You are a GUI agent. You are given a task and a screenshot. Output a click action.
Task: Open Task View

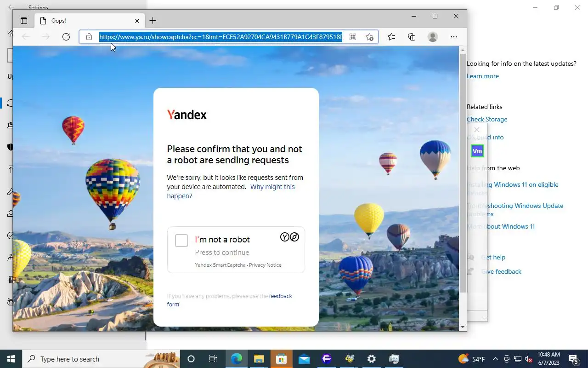coord(213,359)
